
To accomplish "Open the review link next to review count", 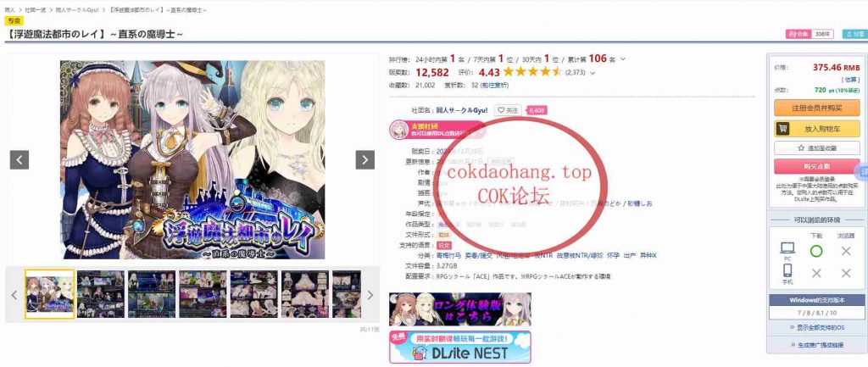I will pyautogui.click(x=494, y=86).
